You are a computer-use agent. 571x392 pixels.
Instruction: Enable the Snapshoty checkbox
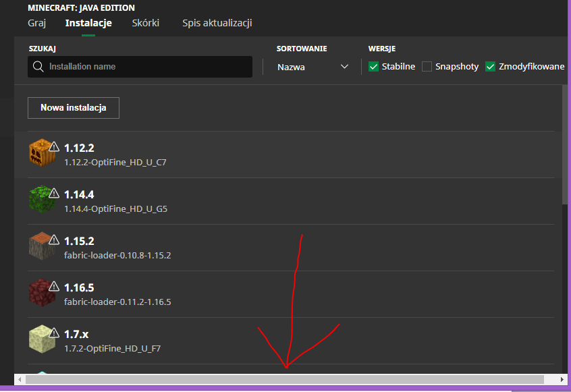click(x=427, y=67)
